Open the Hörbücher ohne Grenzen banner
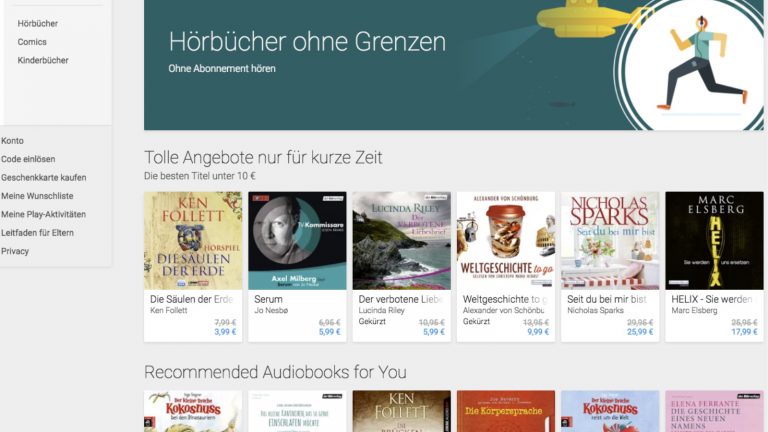Image resolution: width=768 pixels, height=432 pixels. [x=454, y=65]
